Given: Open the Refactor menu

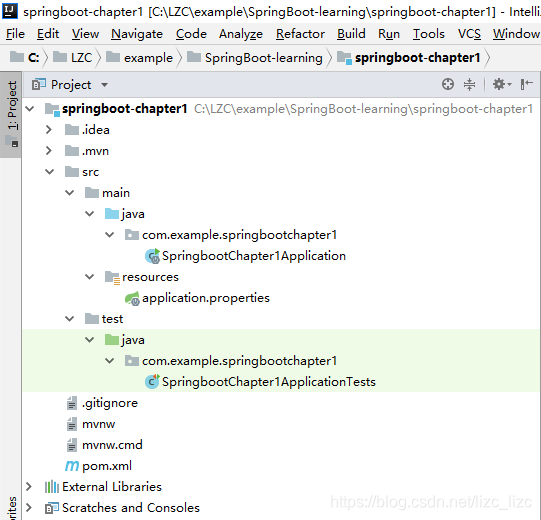Looking at the screenshot, I should [300, 34].
